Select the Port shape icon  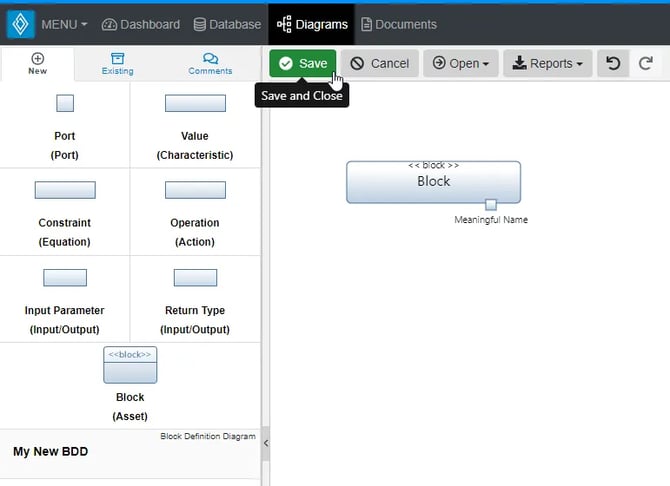pos(65,103)
